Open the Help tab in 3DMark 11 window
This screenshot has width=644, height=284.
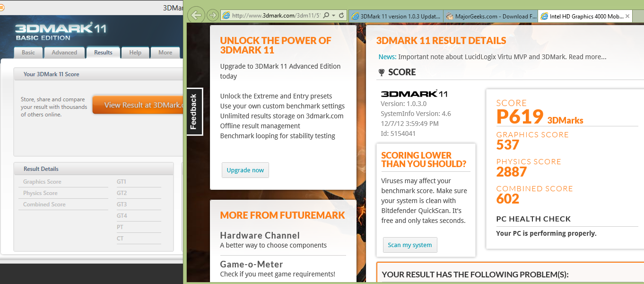[x=135, y=53]
